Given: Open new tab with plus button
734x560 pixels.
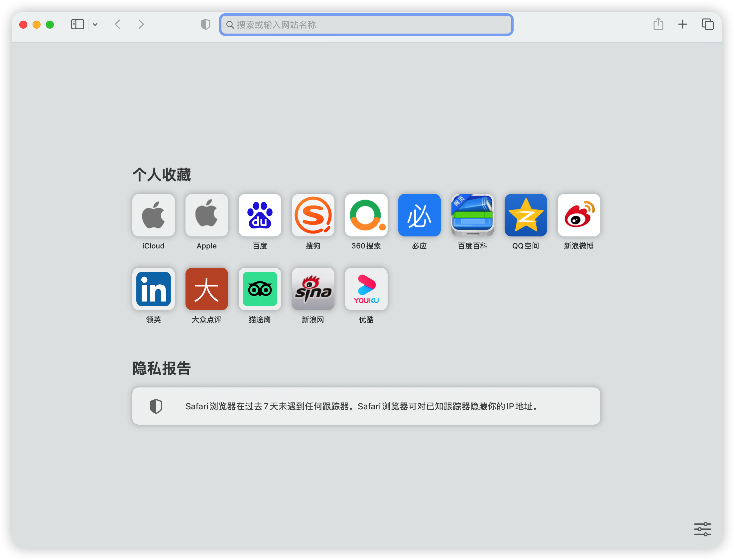Looking at the screenshot, I should pos(682,25).
